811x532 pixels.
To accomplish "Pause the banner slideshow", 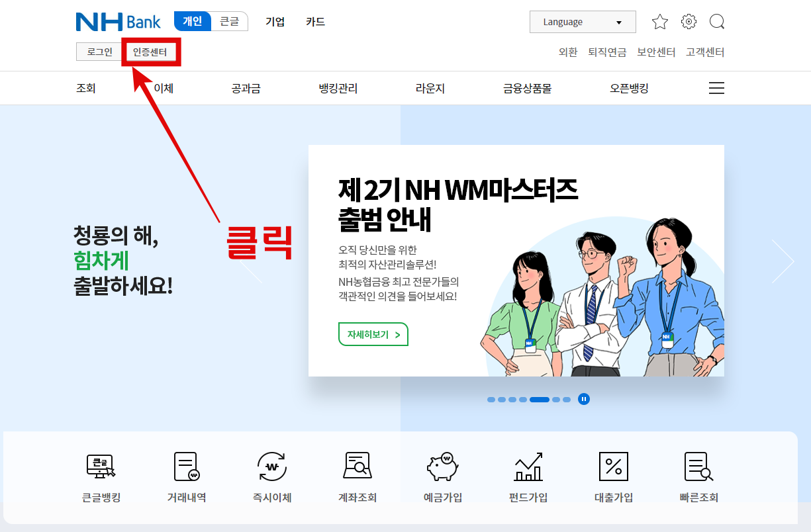I will [x=583, y=399].
